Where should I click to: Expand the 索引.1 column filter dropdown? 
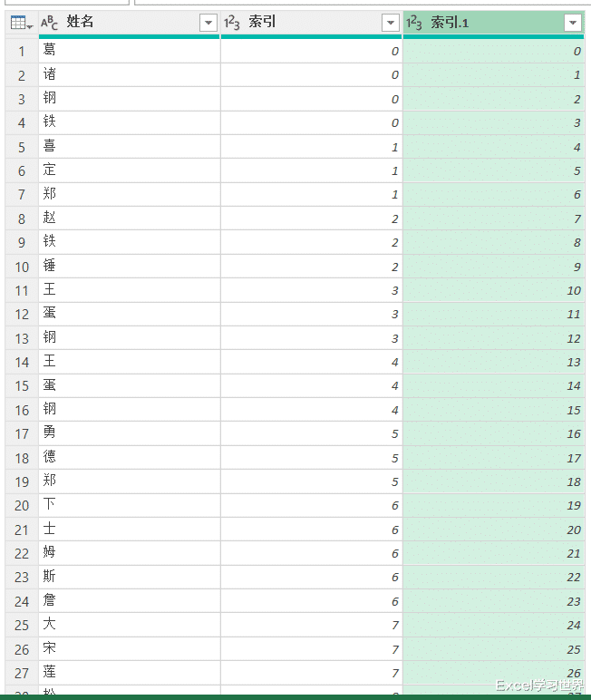(x=572, y=23)
